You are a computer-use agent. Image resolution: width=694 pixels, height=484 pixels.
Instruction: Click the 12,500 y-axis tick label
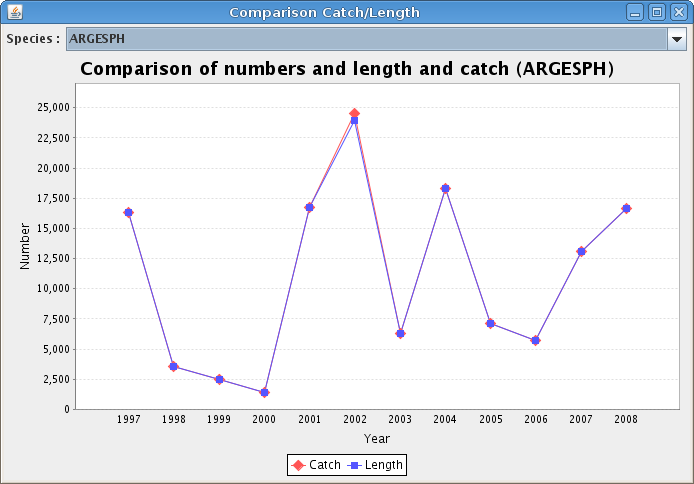(x=54, y=258)
